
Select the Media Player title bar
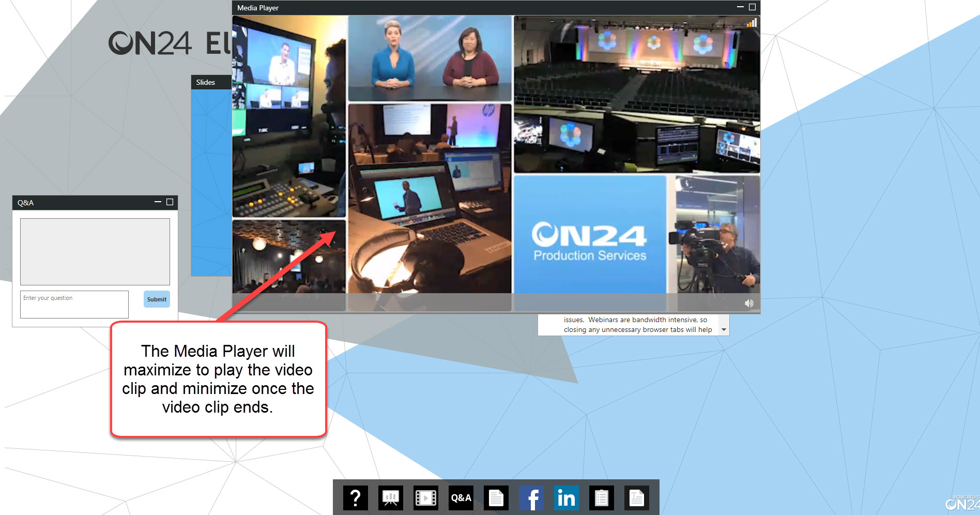pos(496,8)
